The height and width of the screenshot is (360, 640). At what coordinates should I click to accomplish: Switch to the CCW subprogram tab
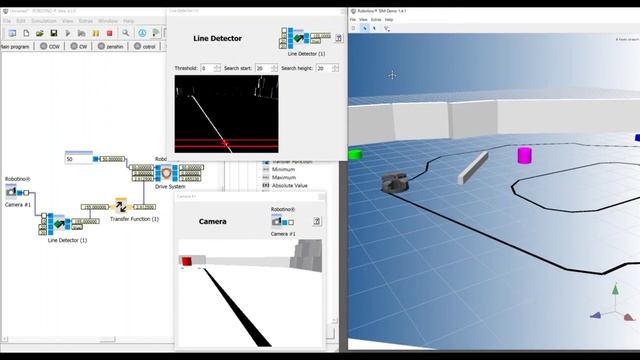[x=49, y=47]
